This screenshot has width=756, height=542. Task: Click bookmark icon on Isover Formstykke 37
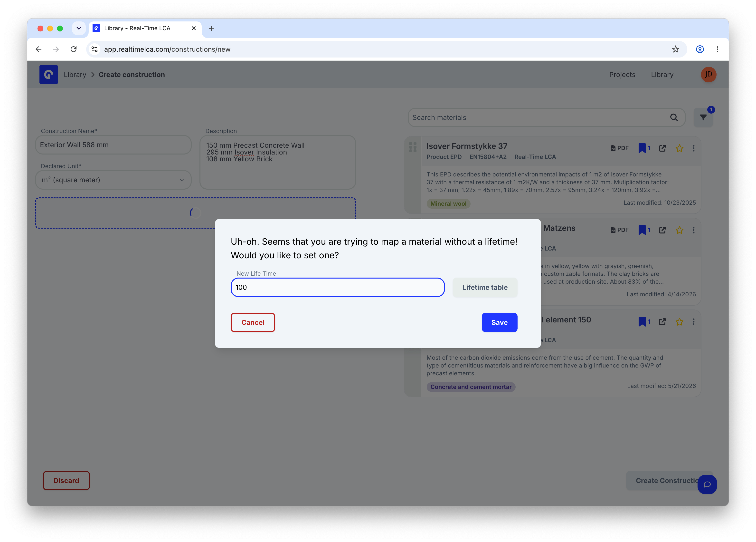coord(642,148)
